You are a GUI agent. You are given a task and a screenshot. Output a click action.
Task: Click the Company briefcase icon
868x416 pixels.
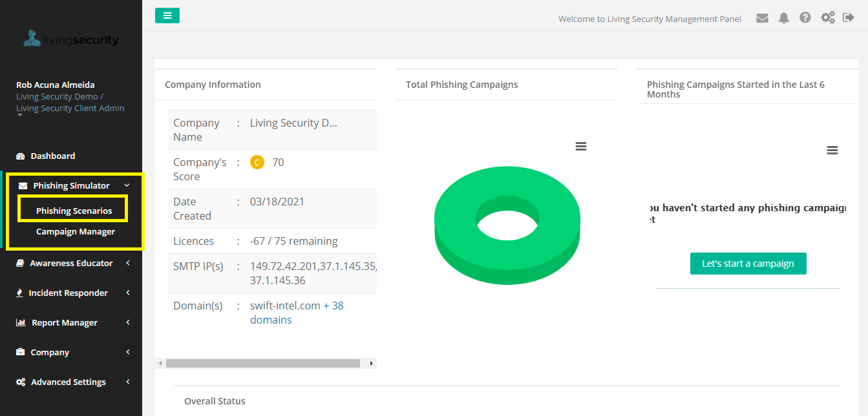[x=20, y=352]
